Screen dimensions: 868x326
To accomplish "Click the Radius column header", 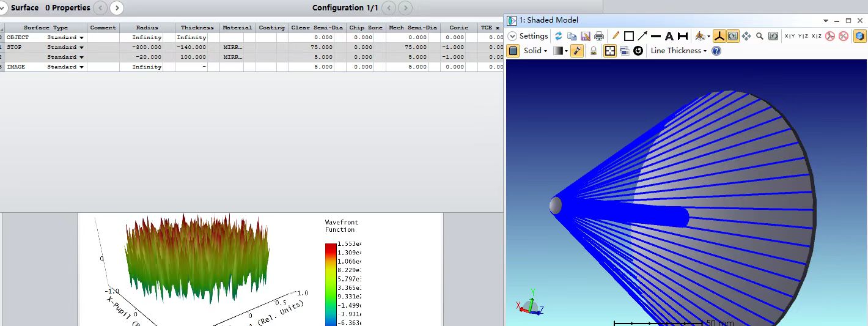I will 147,28.
